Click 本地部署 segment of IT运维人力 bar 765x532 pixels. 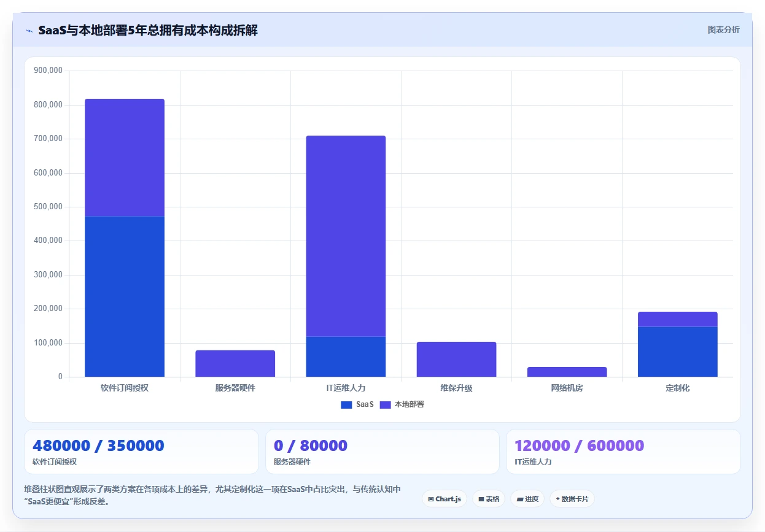[346, 236]
